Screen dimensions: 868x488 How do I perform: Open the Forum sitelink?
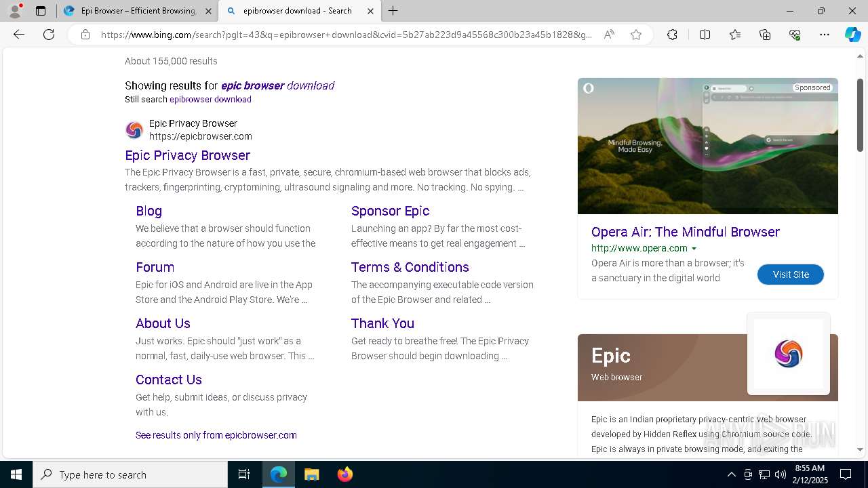point(155,267)
